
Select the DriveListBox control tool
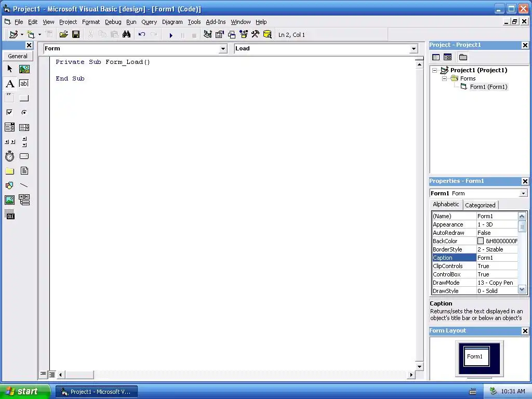click(24, 156)
